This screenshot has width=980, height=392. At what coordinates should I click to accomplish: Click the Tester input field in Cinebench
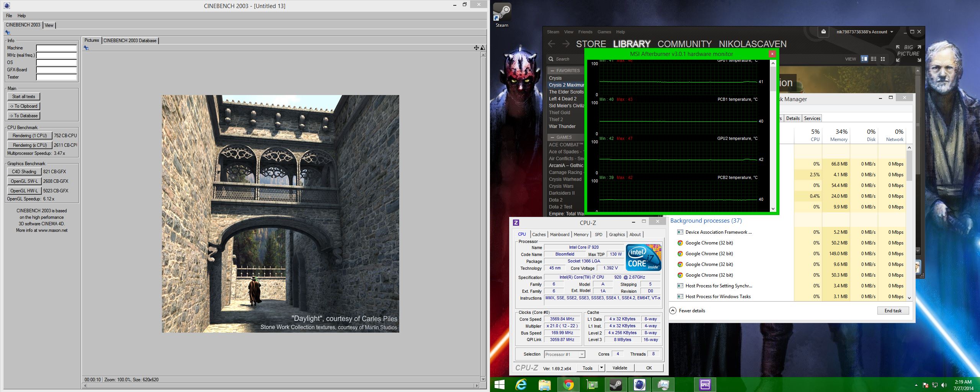coord(57,77)
